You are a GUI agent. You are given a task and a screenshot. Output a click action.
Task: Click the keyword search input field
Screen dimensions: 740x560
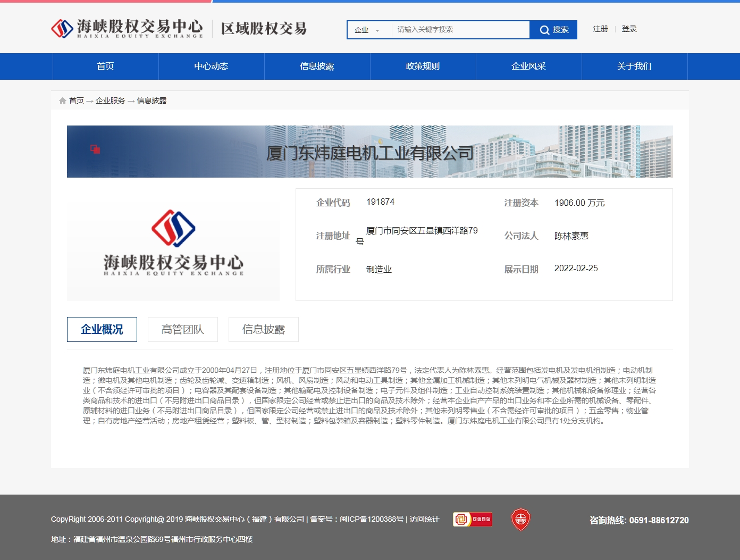[460, 30]
